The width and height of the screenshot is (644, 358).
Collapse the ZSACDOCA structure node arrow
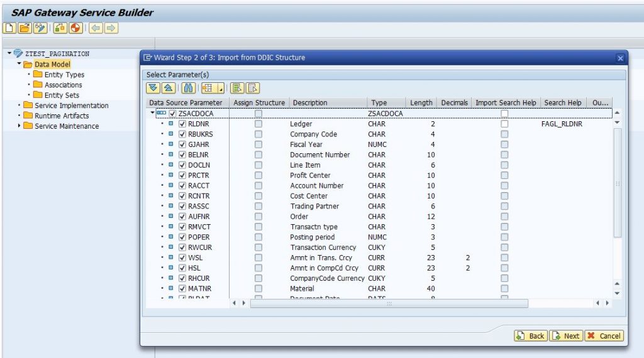click(152, 112)
